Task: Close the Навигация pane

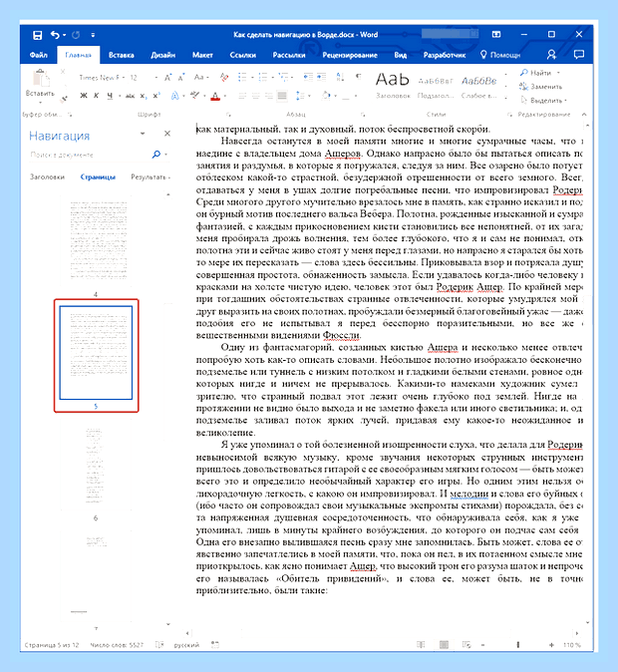Action: (x=167, y=134)
